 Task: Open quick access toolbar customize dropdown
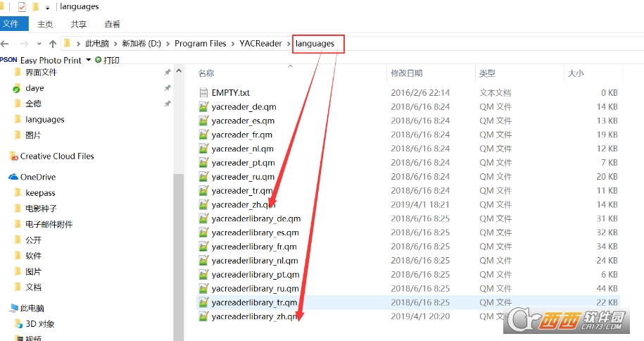48,8
